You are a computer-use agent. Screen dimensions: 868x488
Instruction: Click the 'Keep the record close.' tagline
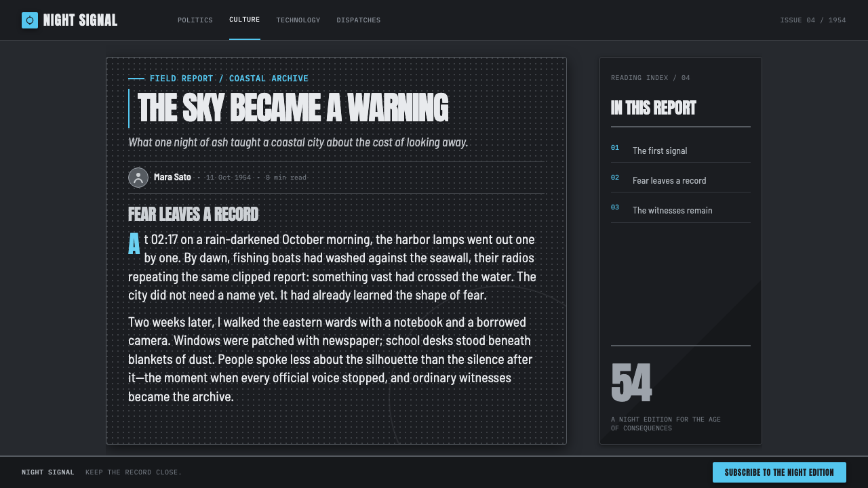click(134, 472)
